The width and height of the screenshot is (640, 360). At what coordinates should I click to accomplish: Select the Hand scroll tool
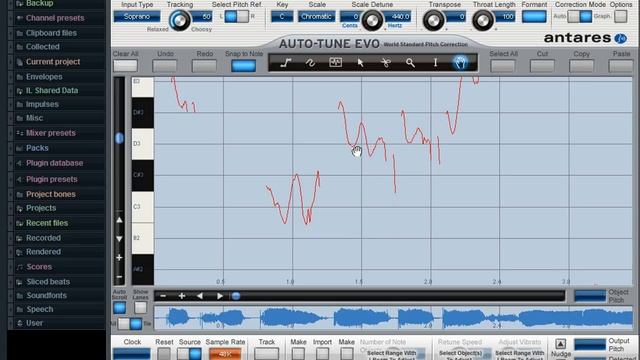(460, 62)
